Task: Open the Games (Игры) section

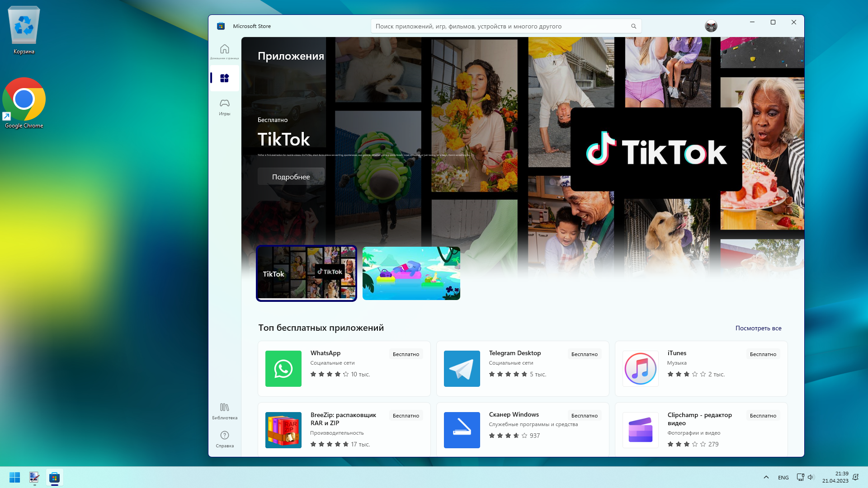Action: click(225, 107)
